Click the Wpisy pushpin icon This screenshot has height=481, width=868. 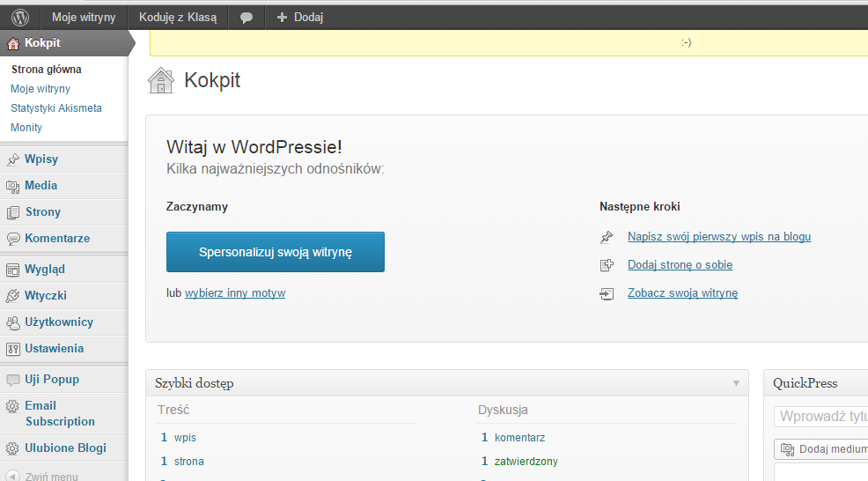(12, 159)
